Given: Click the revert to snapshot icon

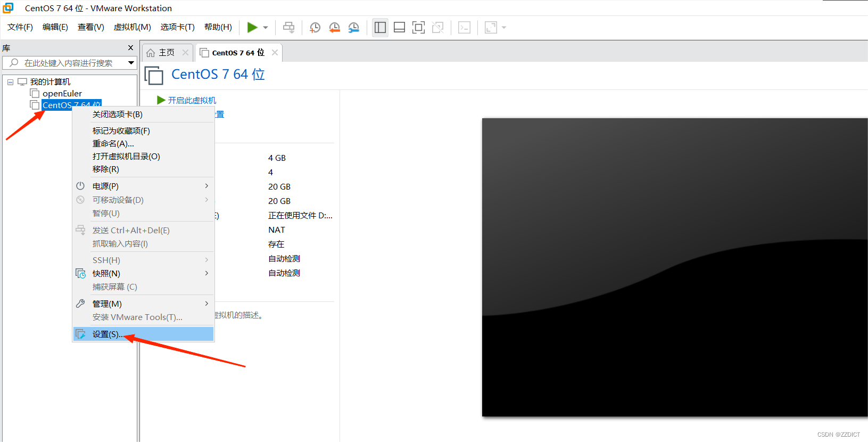Looking at the screenshot, I should (334, 27).
